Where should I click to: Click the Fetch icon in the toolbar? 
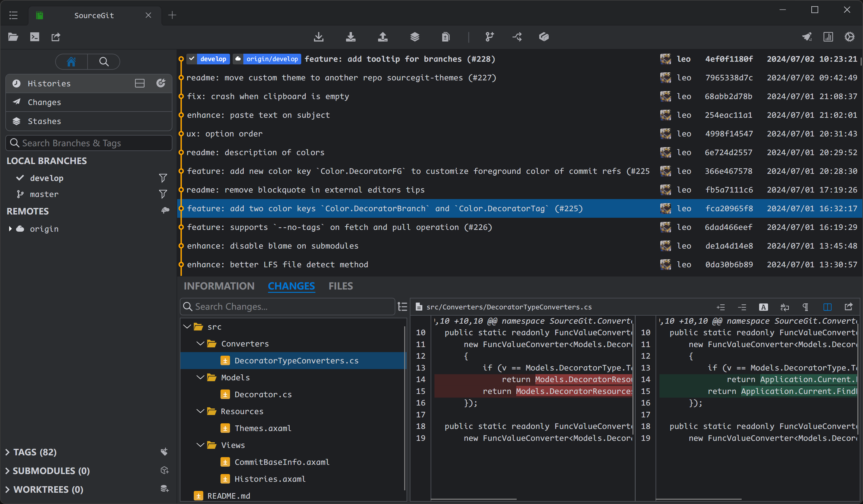(319, 37)
